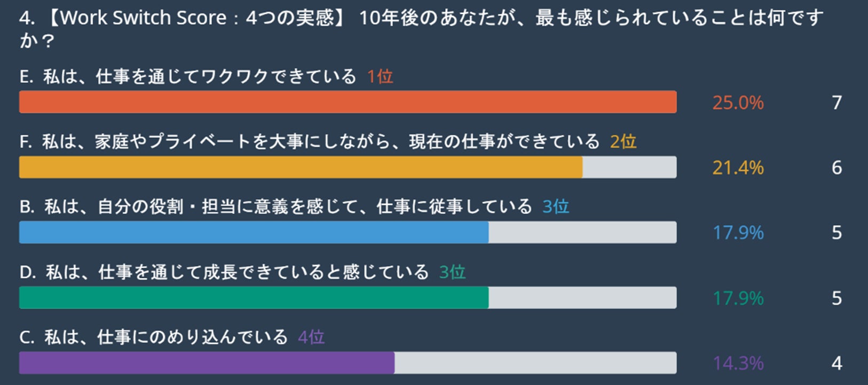Click the purple 4位 rank badge
868x385 pixels.
pos(311,338)
